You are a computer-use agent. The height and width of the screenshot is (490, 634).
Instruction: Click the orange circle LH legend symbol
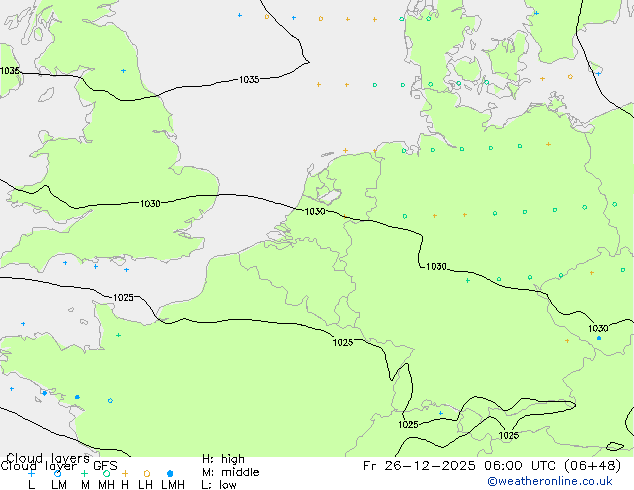pyautogui.click(x=147, y=473)
